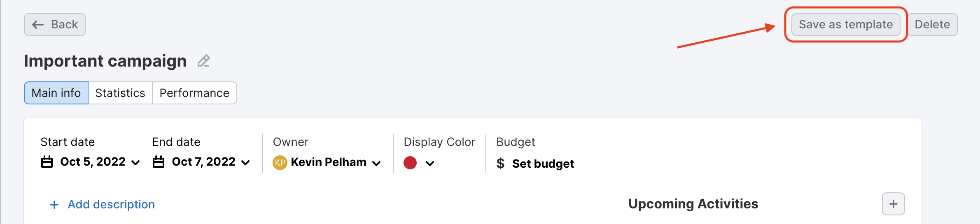Expand the End date Oct 7 dropdown
Image resolution: width=980 pixels, height=224 pixels.
click(x=245, y=163)
